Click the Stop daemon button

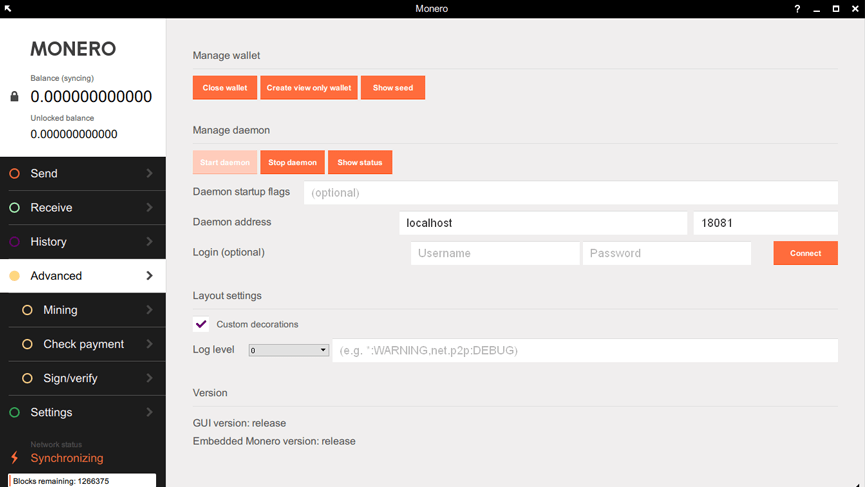292,162
